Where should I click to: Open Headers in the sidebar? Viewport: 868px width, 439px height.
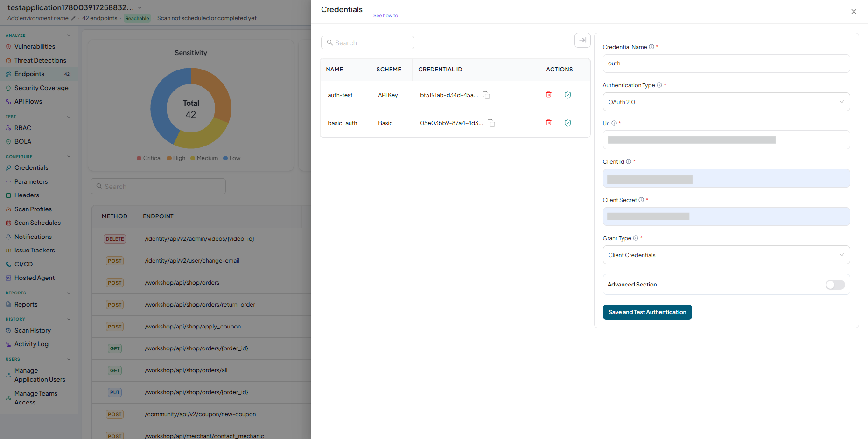(x=27, y=195)
